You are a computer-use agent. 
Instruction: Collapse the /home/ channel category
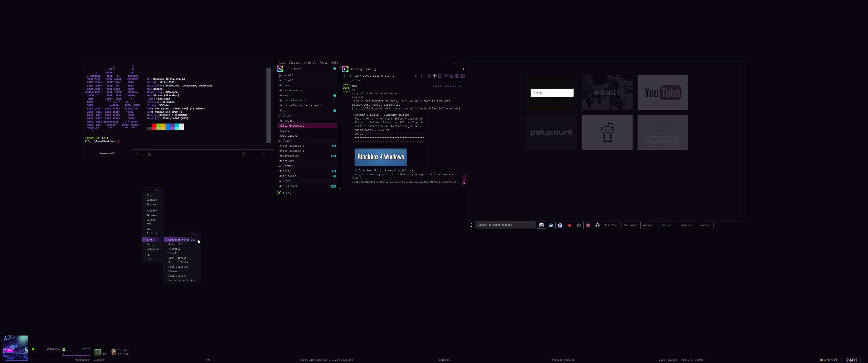280,166
